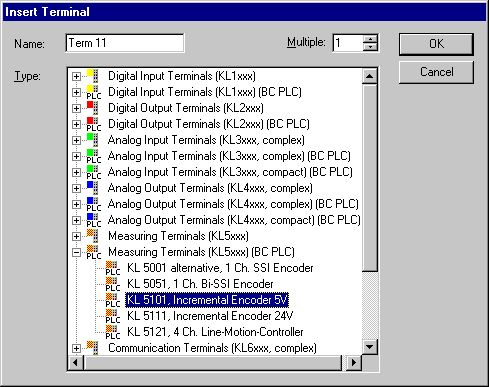Click the orange Measuring Terminals (KL5xxx) icon
489x387 pixels.
(93, 236)
